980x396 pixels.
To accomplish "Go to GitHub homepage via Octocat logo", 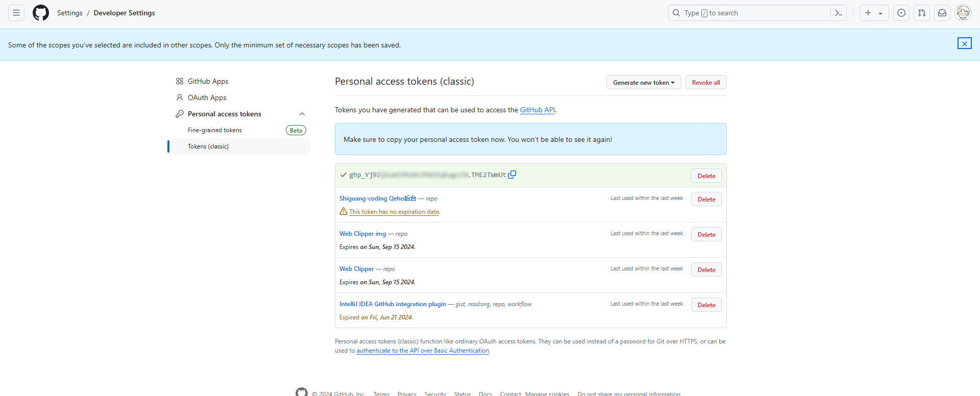I will 41,13.
